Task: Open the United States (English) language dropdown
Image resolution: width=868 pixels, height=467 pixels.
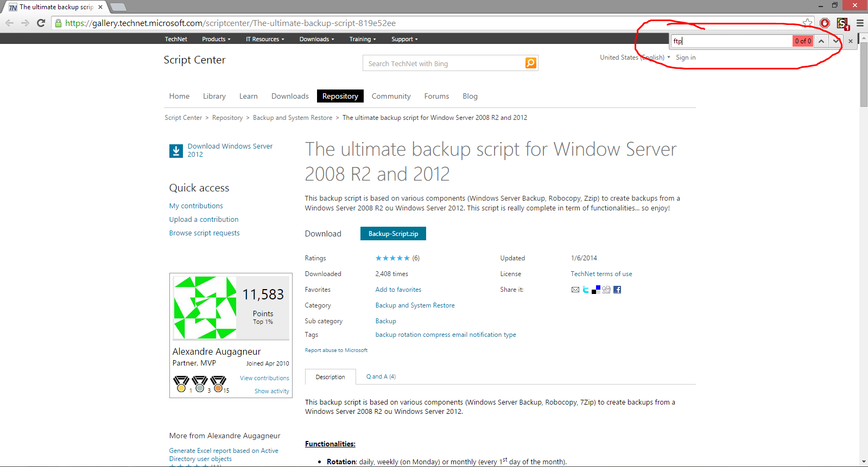Action: (x=635, y=57)
